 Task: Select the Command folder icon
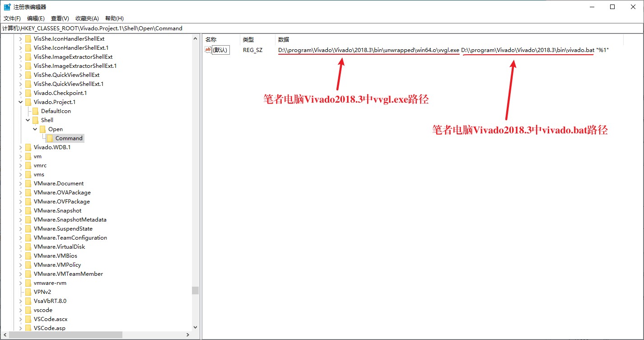coord(50,138)
